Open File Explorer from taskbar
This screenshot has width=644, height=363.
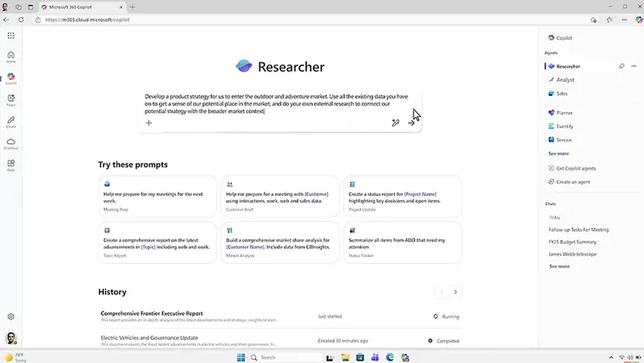click(x=345, y=357)
